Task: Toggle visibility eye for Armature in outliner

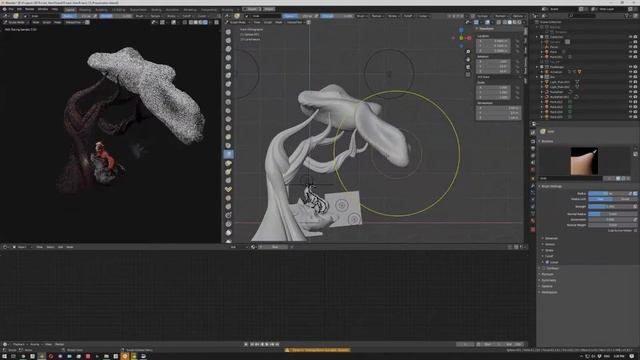Action: click(x=630, y=72)
